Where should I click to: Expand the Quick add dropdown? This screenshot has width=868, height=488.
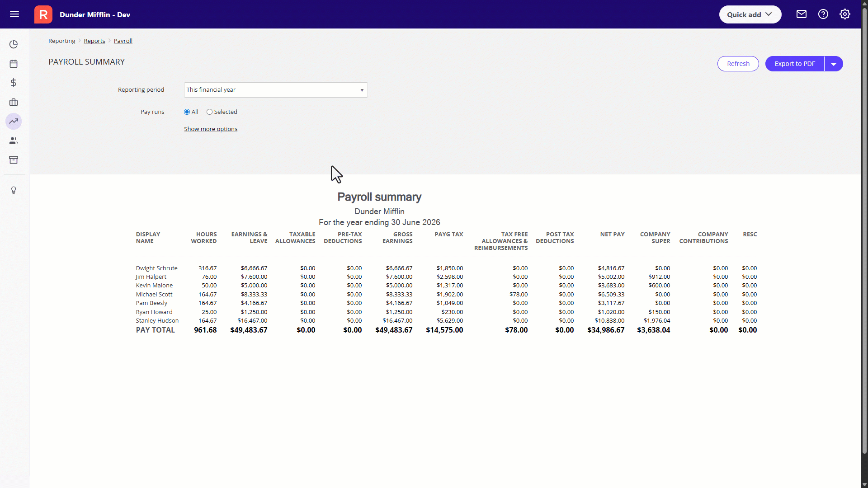coord(750,14)
